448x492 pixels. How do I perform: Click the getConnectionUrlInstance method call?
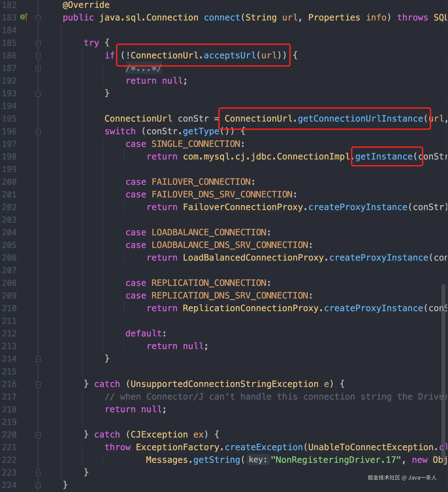(x=360, y=119)
